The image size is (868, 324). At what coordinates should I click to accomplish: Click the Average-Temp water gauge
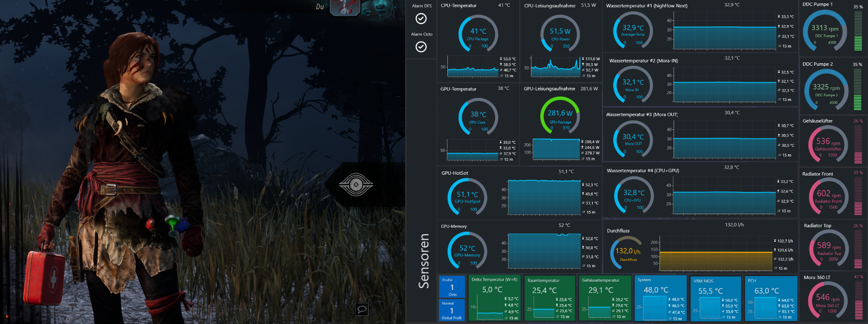coord(633,31)
